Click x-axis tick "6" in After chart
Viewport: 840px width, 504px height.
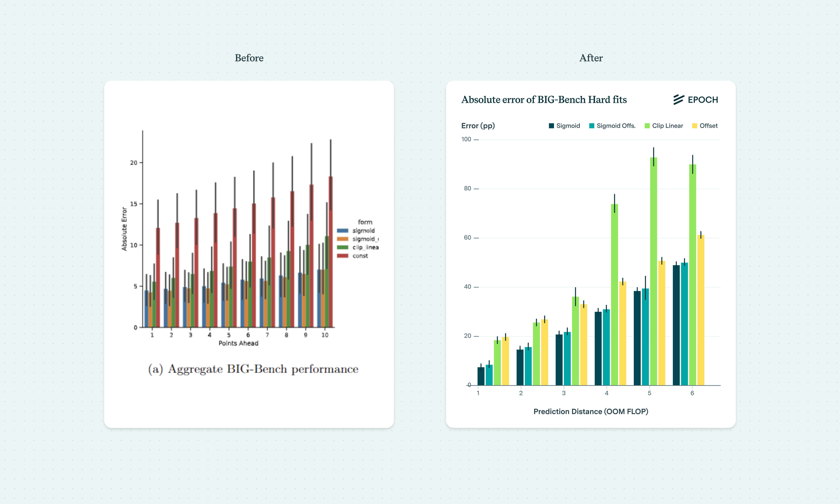click(692, 393)
